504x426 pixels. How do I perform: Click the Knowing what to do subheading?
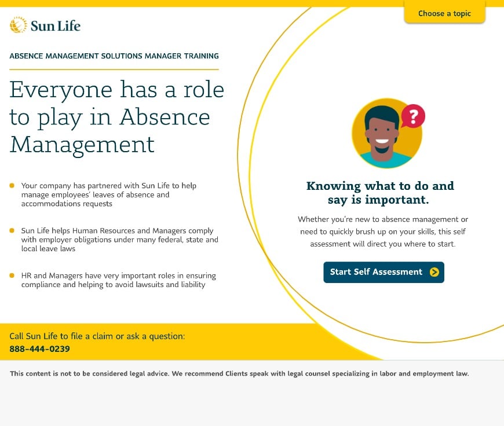tap(380, 193)
